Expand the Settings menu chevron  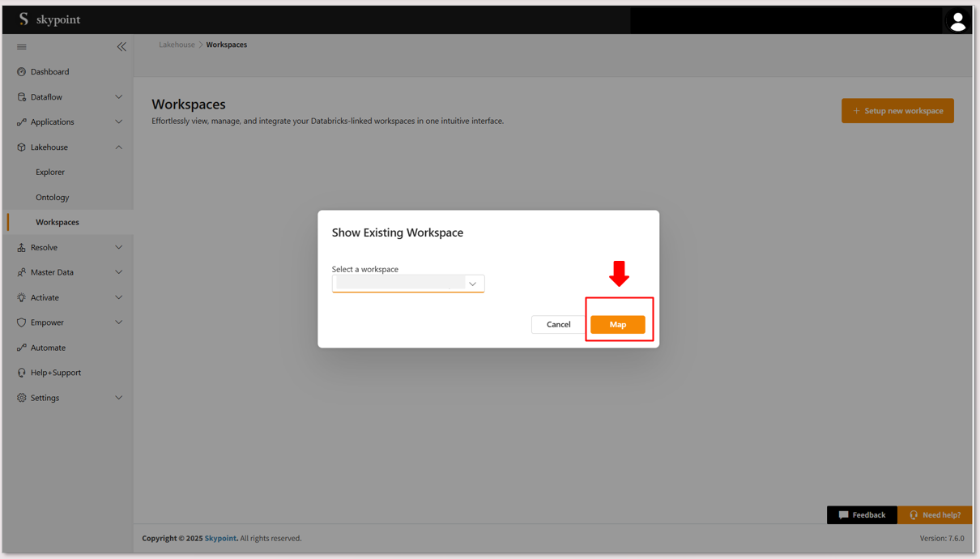(x=119, y=398)
